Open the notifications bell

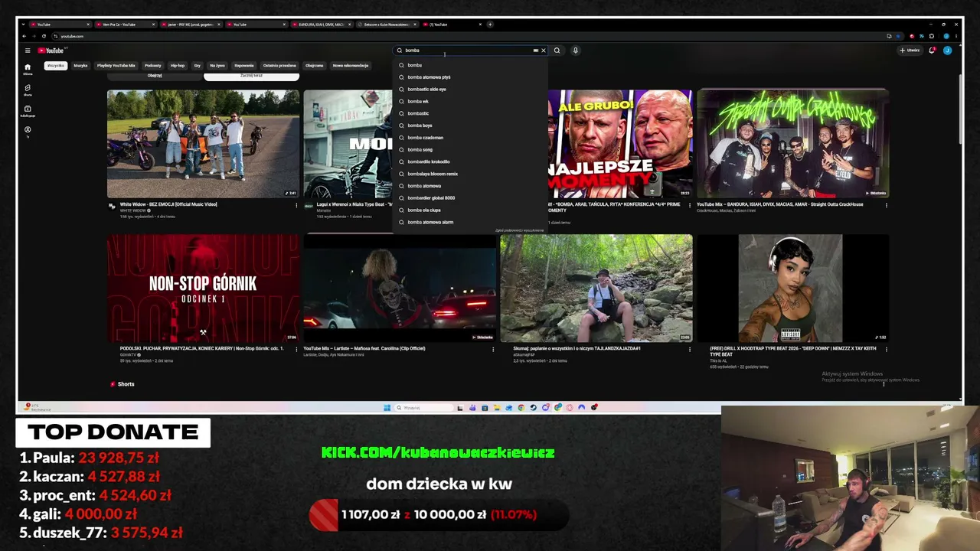(932, 51)
